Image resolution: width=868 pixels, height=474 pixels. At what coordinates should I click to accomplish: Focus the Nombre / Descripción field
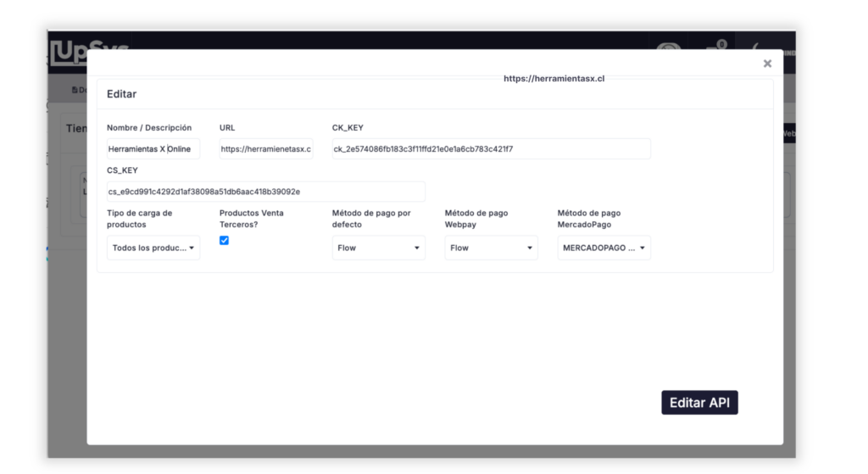coord(153,149)
